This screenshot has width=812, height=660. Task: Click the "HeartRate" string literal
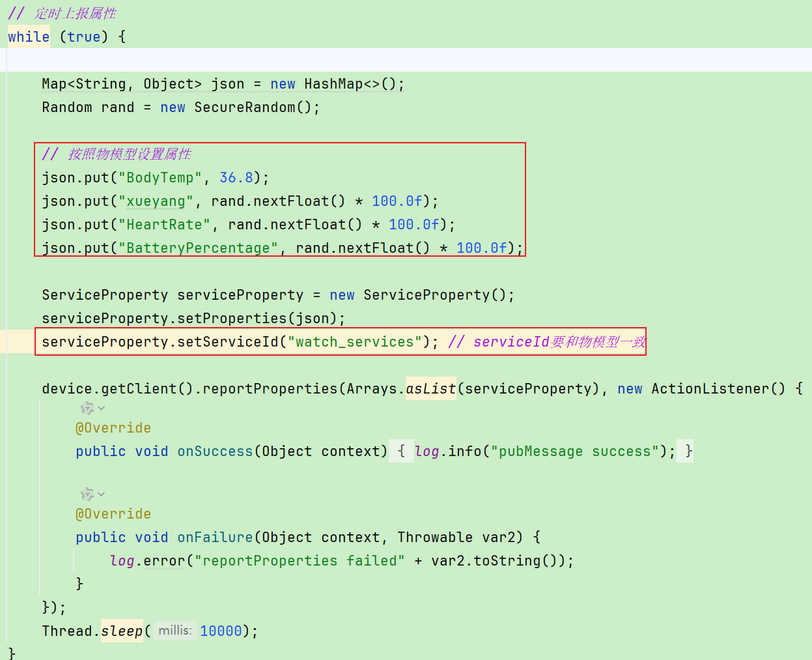[x=165, y=225]
